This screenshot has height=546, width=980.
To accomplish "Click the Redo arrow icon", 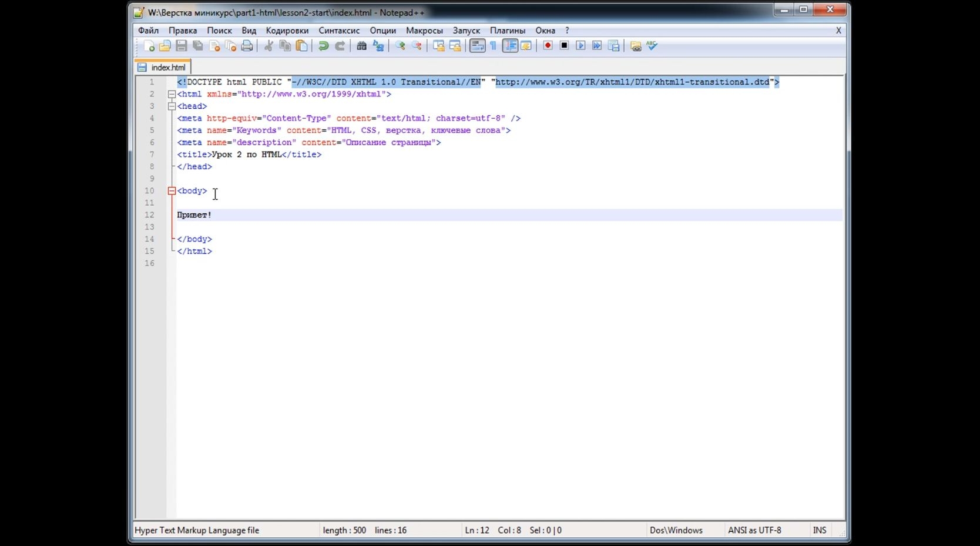I will [340, 46].
